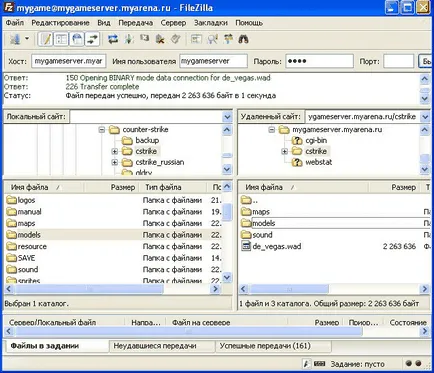Sort remote files by Имя файла column
This screenshot has height=373, width=434.
tap(303, 187)
